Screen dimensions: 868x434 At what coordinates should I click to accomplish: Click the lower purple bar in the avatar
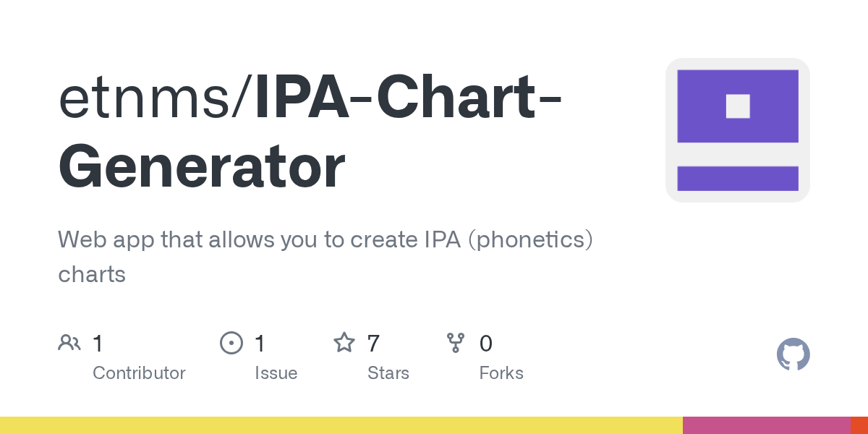tap(737, 178)
